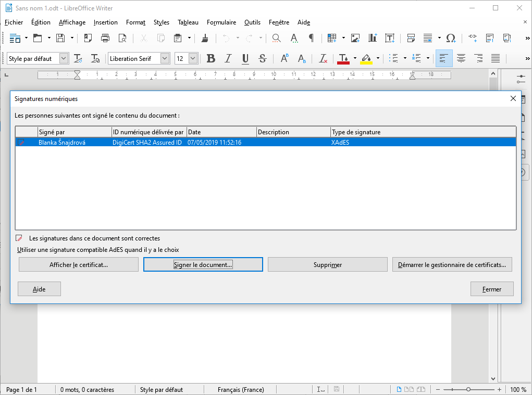Click the Paste clipboard icon
This screenshot has height=395, width=532.
(x=178, y=38)
